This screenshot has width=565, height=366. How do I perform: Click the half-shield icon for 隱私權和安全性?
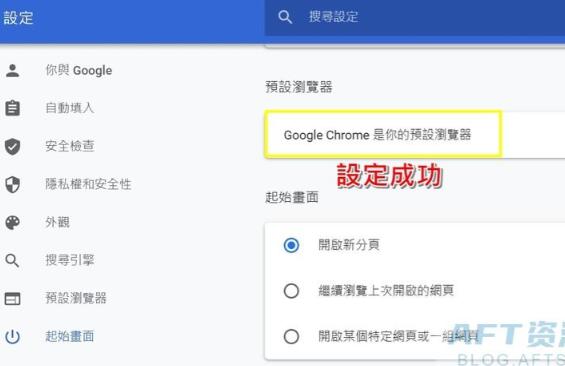pyautogui.click(x=13, y=184)
